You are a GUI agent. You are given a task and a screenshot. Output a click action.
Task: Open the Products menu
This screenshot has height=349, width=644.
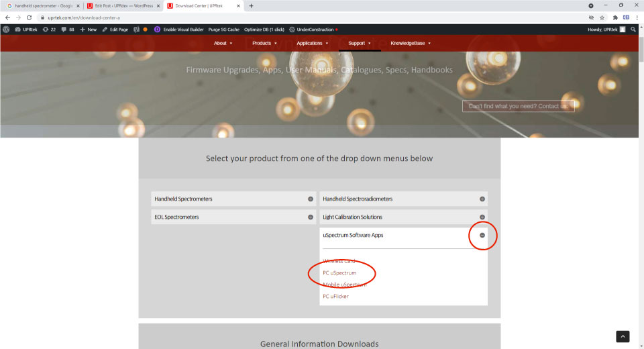coord(264,43)
